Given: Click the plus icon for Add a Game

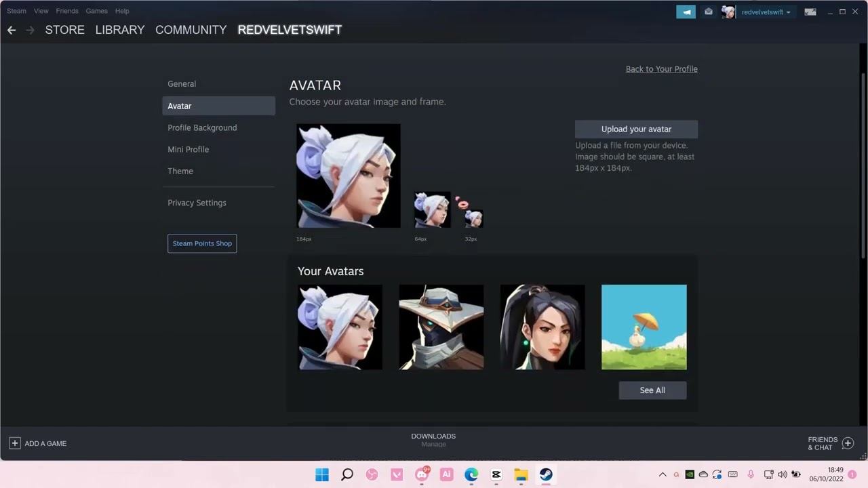Looking at the screenshot, I should pyautogui.click(x=14, y=443).
